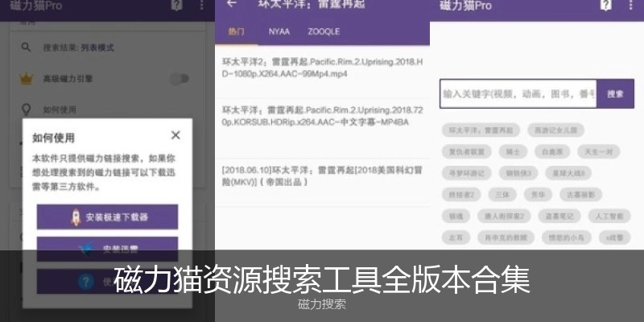Close the 如何使用 dialog with the X

175,135
